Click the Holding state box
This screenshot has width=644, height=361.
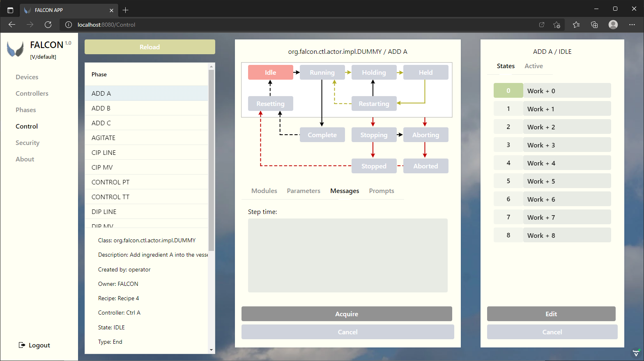tap(374, 72)
